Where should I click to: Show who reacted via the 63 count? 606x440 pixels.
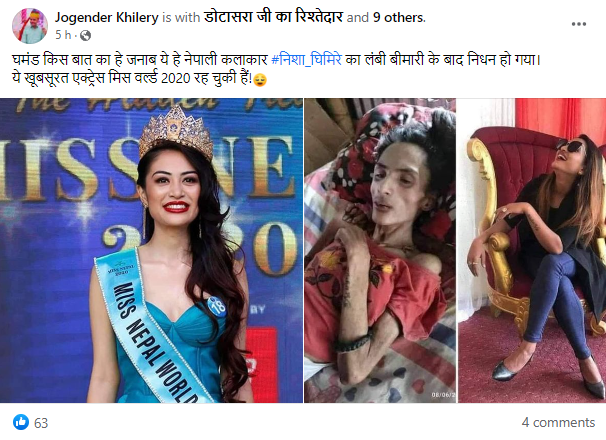pos(41,423)
